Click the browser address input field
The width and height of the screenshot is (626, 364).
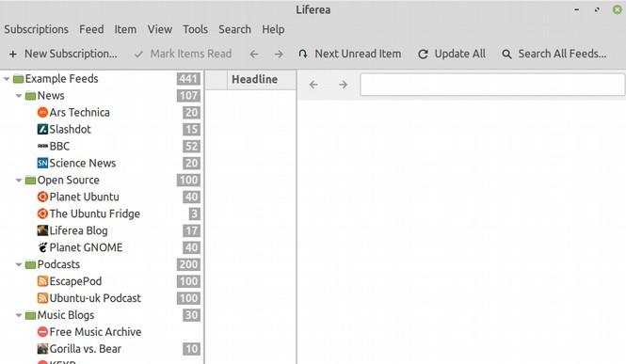coord(492,85)
